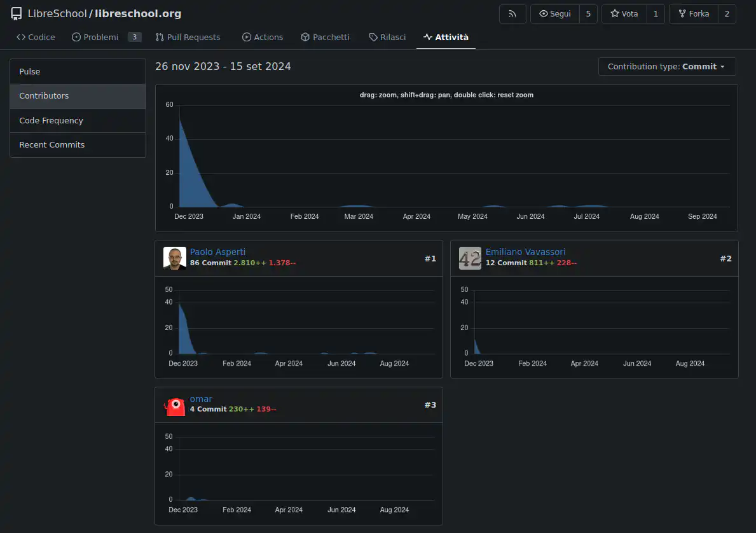Open Paolo Asperti's profile link
The width and height of the screenshot is (756, 533).
(x=217, y=252)
